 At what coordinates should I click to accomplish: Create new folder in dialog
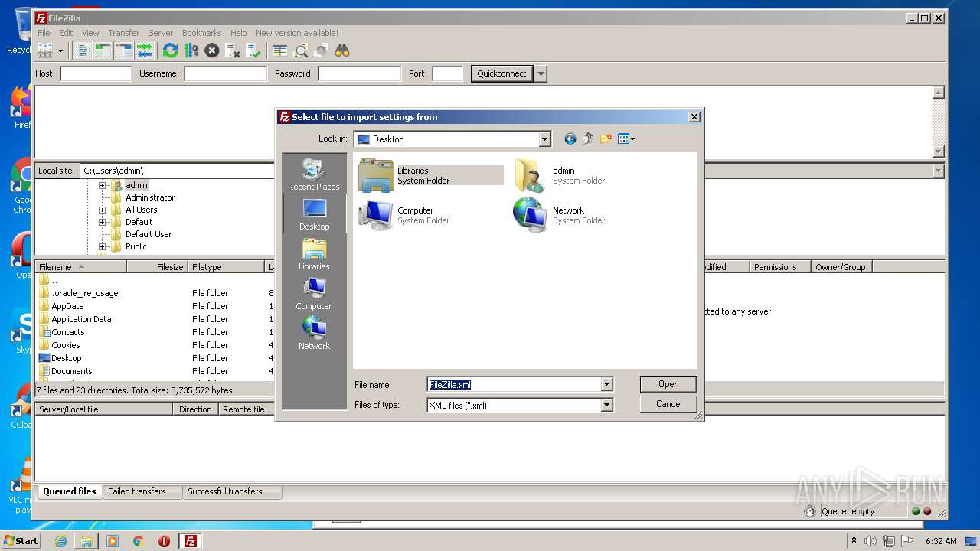[x=606, y=139]
